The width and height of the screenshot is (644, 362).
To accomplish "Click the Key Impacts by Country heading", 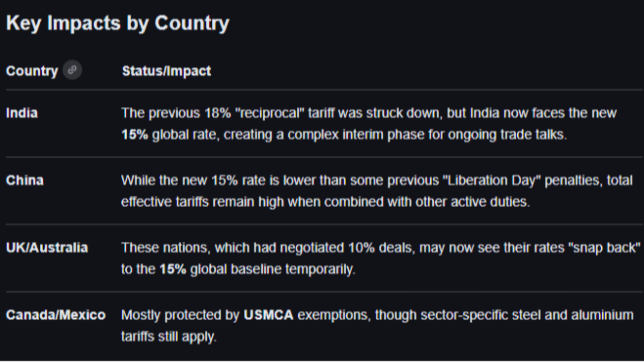I will [x=118, y=24].
